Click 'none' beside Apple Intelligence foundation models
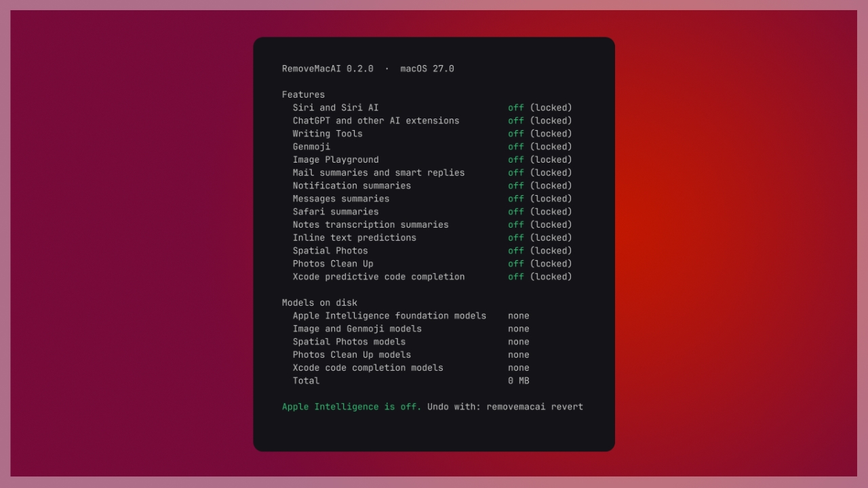 [519, 316]
